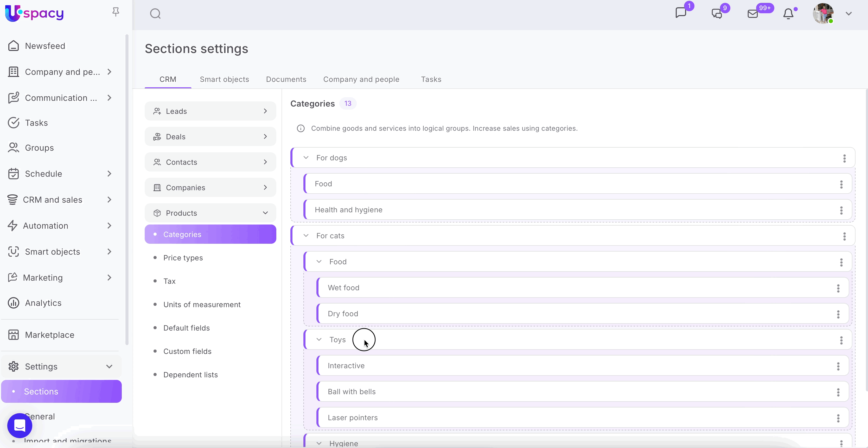The height and width of the screenshot is (448, 868).
Task: Click the search magnifier icon
Action: (155, 14)
